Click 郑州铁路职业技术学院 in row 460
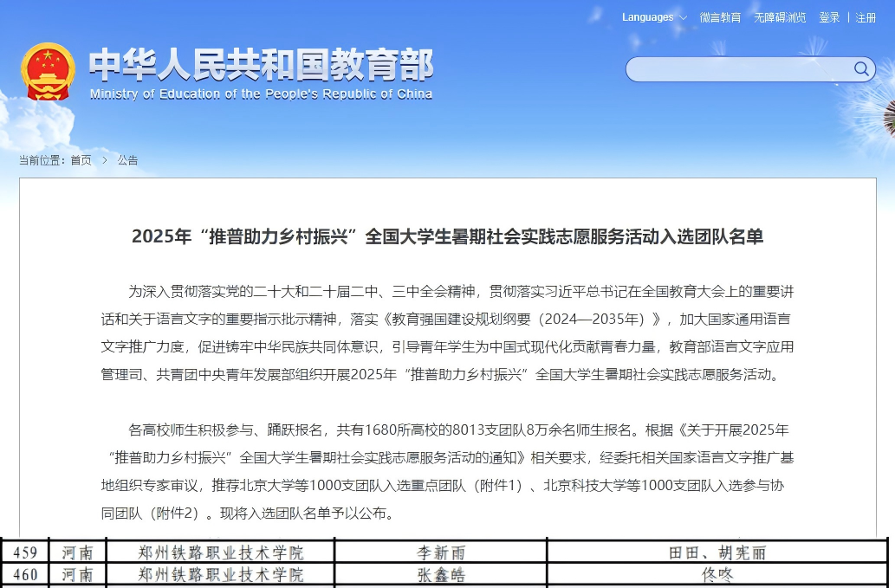The image size is (895, 588). click(220, 574)
